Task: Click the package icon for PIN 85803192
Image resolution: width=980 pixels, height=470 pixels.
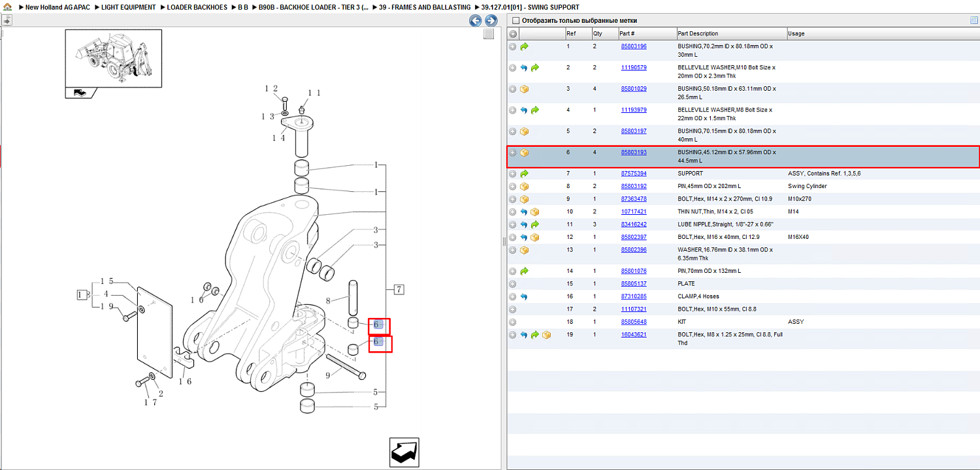Action: (x=524, y=187)
